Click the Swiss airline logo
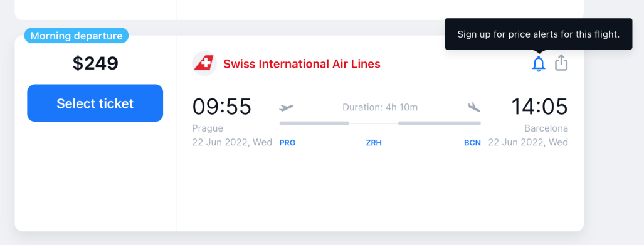 [x=204, y=64]
